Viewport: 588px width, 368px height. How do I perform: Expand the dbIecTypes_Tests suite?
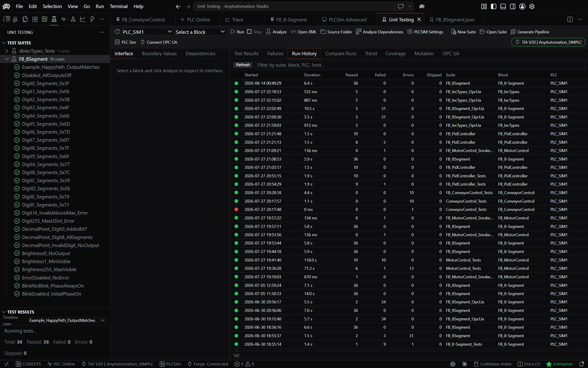[7, 51]
